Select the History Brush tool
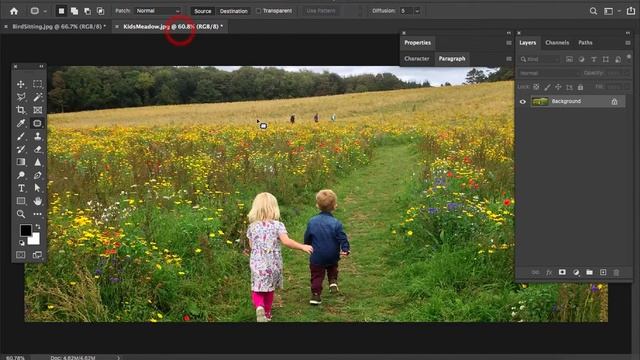640x360 pixels. click(20, 149)
